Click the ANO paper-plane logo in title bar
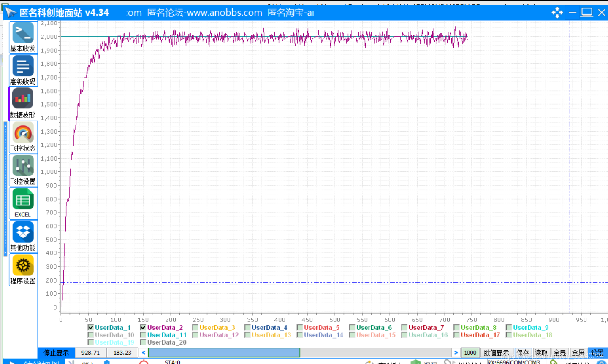The width and height of the screenshot is (608, 364). point(11,13)
